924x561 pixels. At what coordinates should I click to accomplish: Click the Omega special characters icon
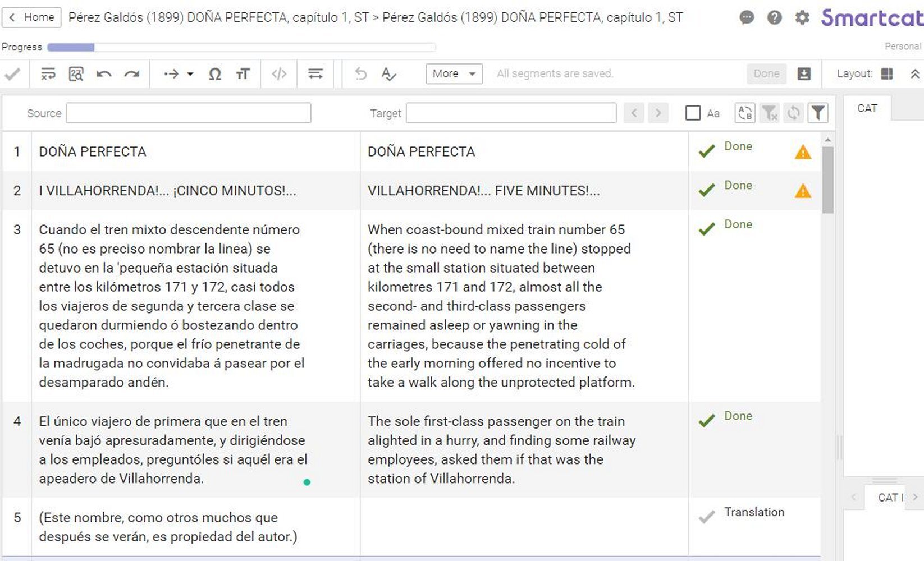[214, 74]
